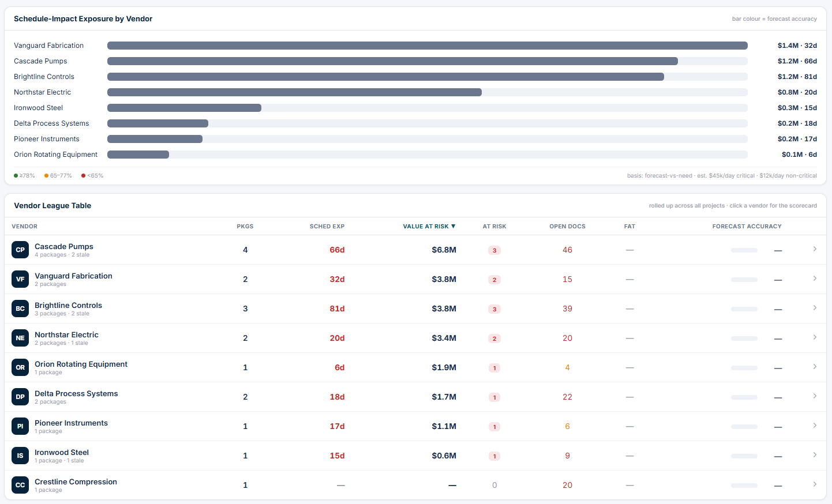The height and width of the screenshot is (504, 832).
Task: Open the Delta Process Systems name link
Action: pyautogui.click(x=76, y=393)
